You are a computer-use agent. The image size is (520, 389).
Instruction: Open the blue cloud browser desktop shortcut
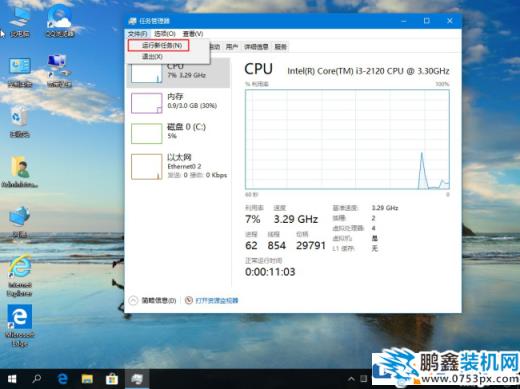(60, 22)
